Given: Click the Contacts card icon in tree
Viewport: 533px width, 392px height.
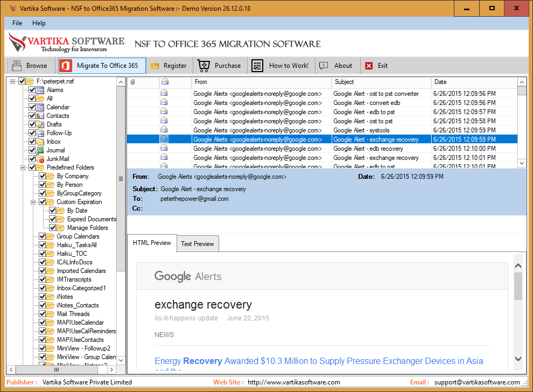Looking at the screenshot, I should [x=40, y=116].
